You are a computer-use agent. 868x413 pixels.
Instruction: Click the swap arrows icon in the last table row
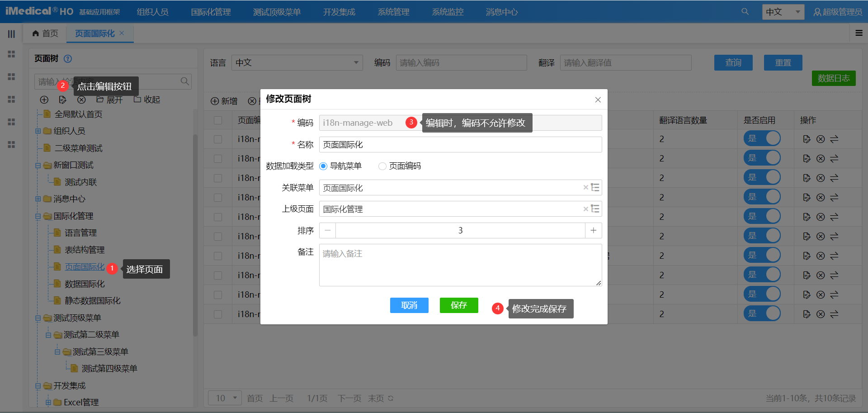point(834,314)
